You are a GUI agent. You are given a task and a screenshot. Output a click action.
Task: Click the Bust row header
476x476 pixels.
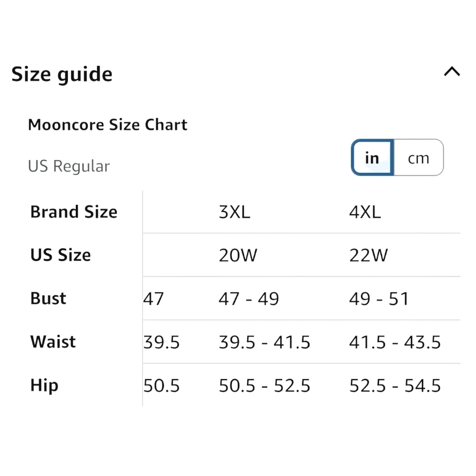(48, 298)
